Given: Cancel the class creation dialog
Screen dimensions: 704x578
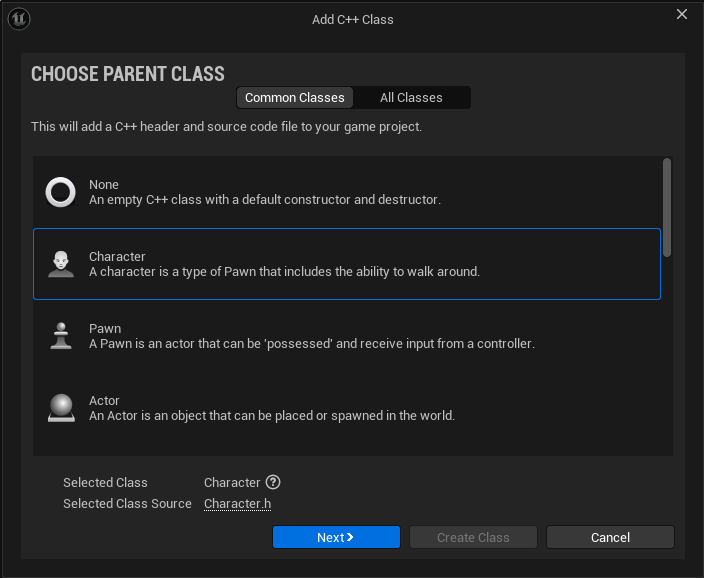Looking at the screenshot, I should coord(610,538).
